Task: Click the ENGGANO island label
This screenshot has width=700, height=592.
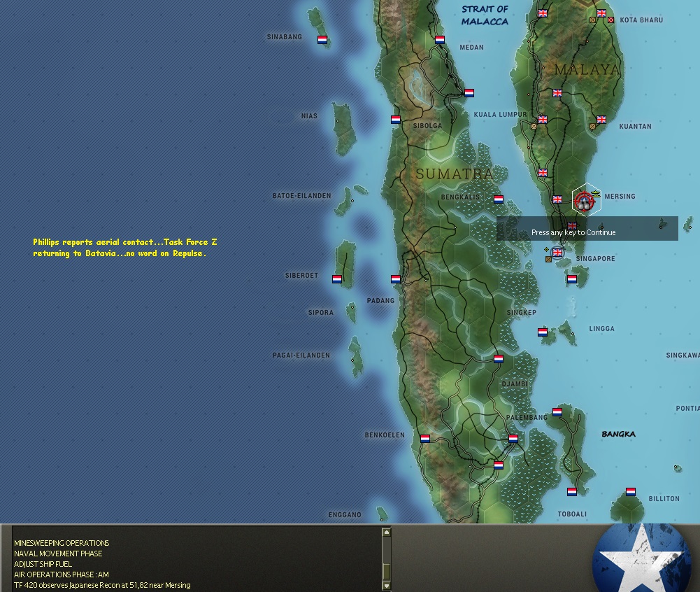Action: [345, 515]
